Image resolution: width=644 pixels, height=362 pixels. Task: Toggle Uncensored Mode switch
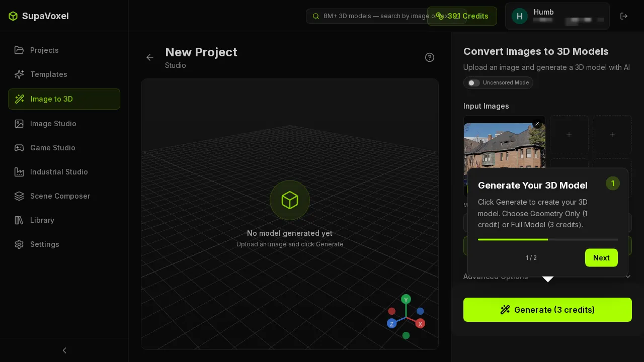[x=474, y=82]
